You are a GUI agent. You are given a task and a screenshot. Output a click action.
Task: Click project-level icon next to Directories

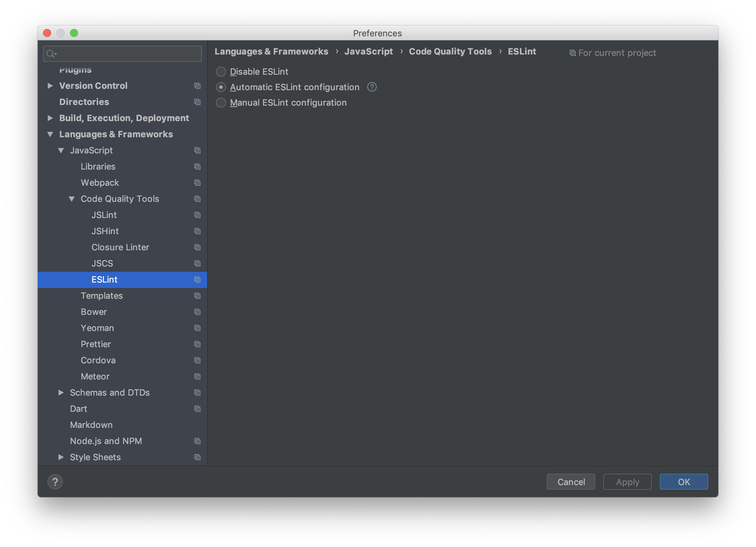coord(197,102)
